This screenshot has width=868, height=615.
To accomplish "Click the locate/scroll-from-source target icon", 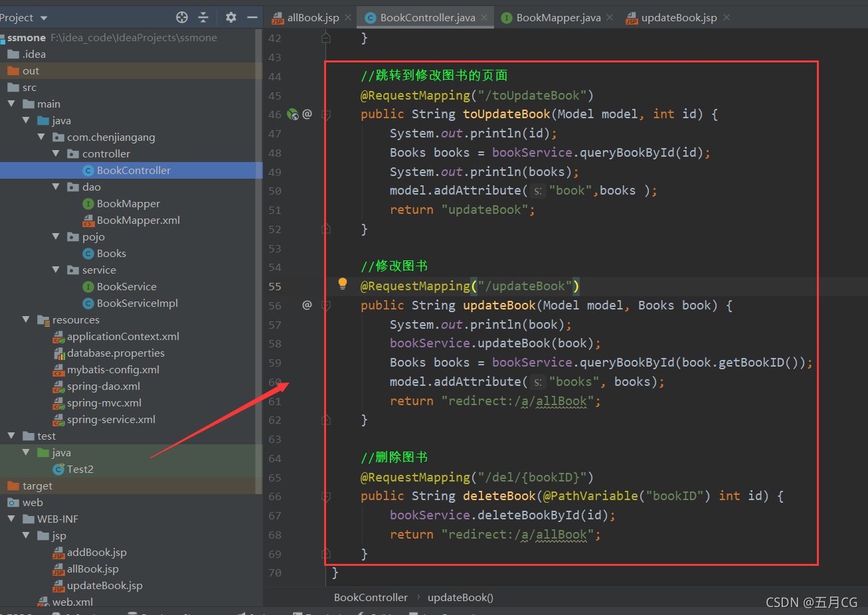I will [182, 17].
